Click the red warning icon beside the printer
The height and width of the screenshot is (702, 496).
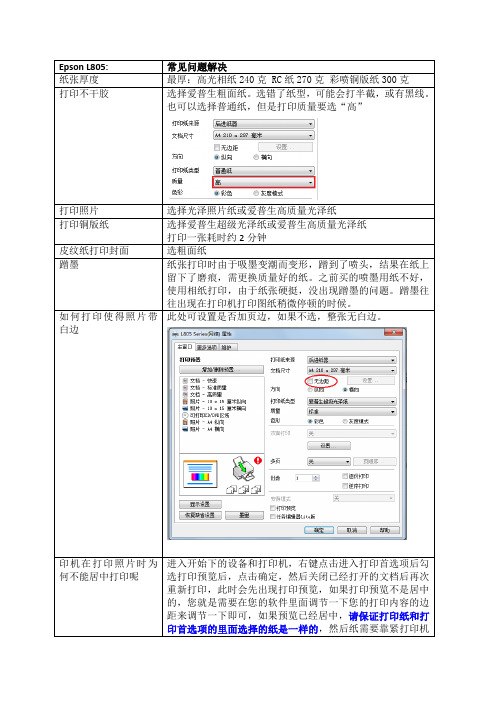[258, 460]
